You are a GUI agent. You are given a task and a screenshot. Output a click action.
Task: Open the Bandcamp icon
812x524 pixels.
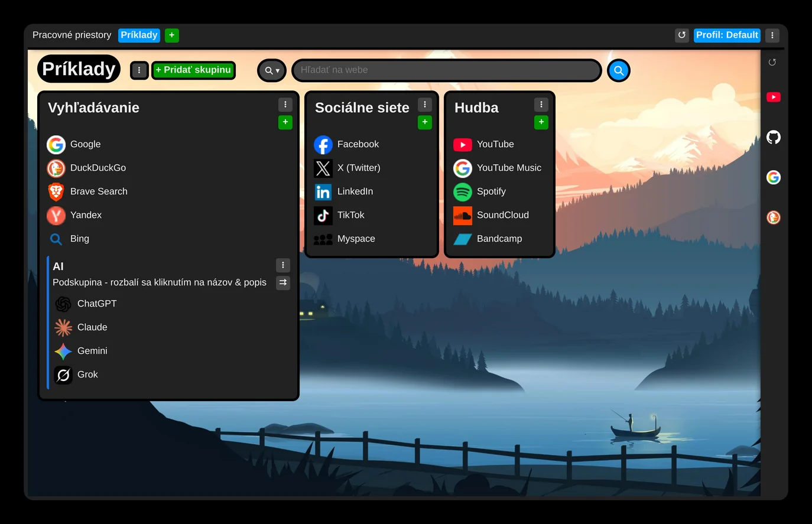coord(463,239)
